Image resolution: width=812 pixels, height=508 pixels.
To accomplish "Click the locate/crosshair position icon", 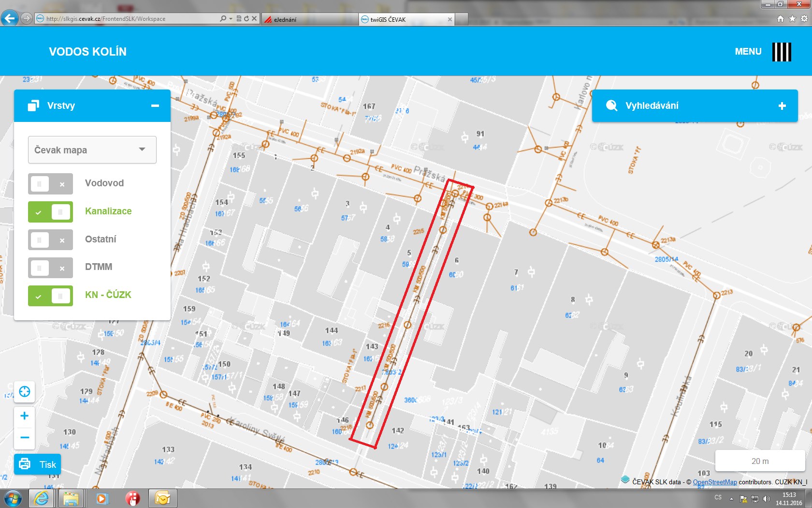I will (x=25, y=391).
